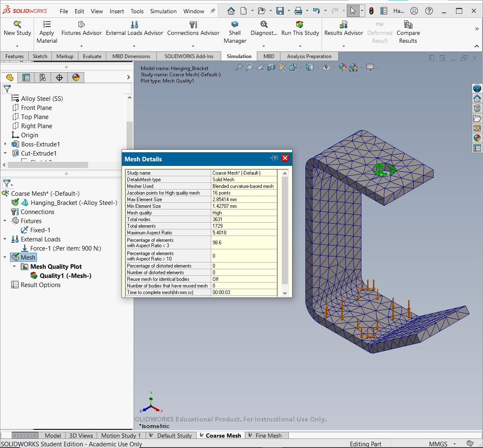Select the DisplayManager tab icon

[76, 77]
